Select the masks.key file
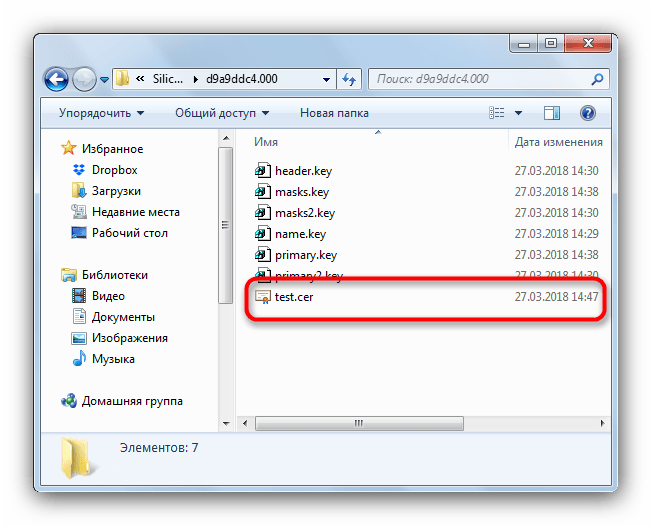Screen dimensions: 652x526 [302, 192]
